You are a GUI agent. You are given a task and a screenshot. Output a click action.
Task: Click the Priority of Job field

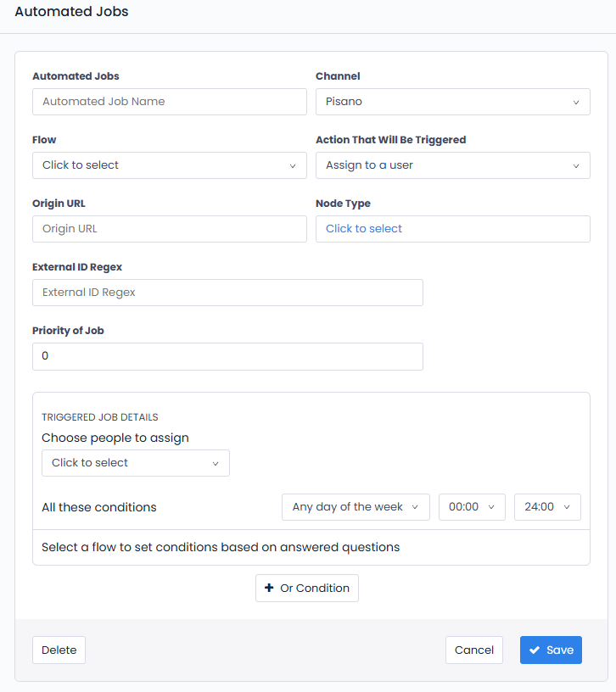tap(227, 356)
